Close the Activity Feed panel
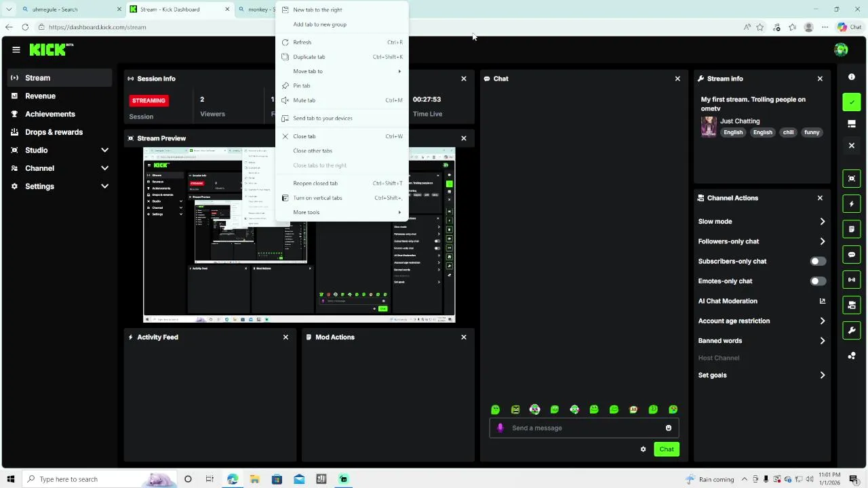 tap(285, 337)
